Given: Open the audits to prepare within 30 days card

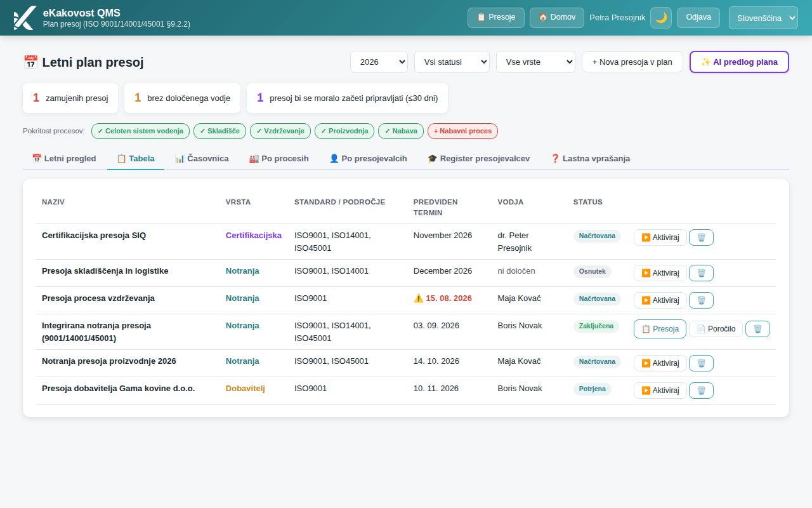Looking at the screenshot, I should (347, 98).
